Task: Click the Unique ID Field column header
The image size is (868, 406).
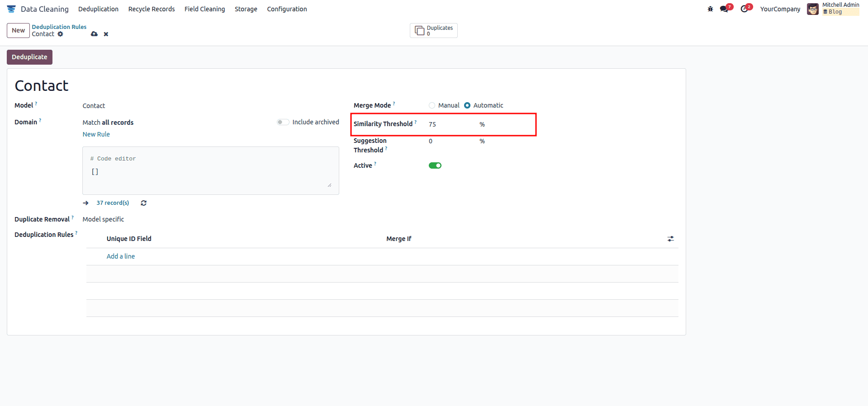Action: point(129,239)
